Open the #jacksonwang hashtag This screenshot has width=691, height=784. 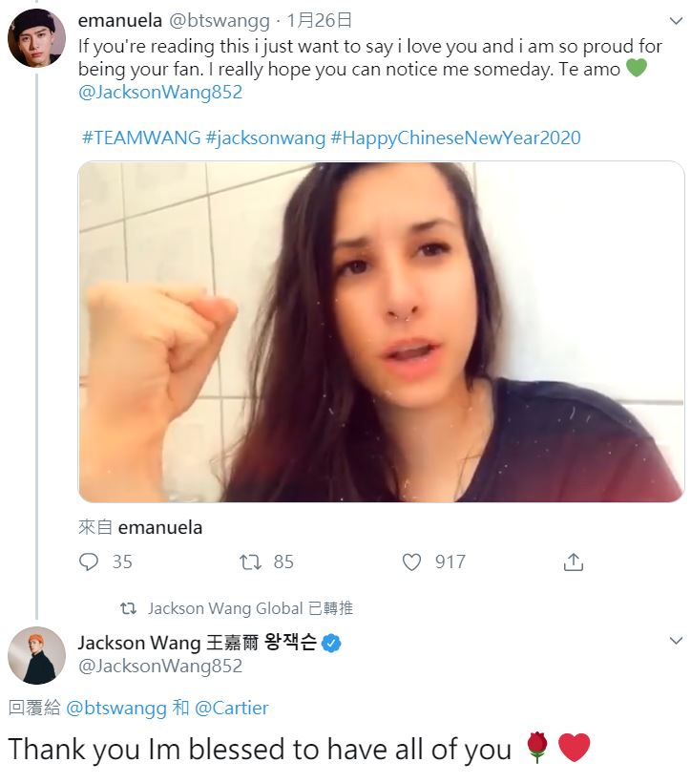(x=265, y=138)
